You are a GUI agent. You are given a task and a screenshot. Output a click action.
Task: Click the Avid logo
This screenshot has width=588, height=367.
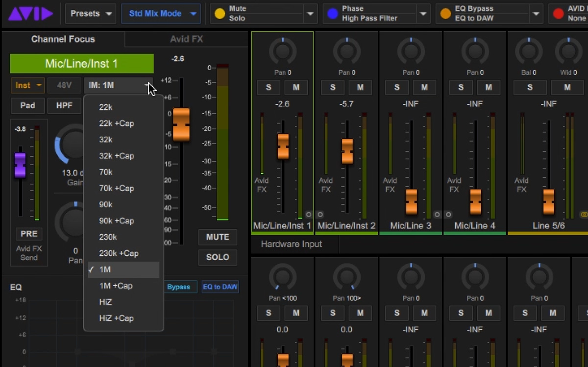[x=30, y=13]
